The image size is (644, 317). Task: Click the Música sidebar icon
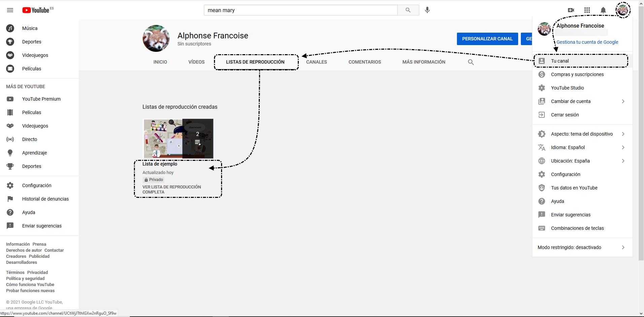(10, 28)
